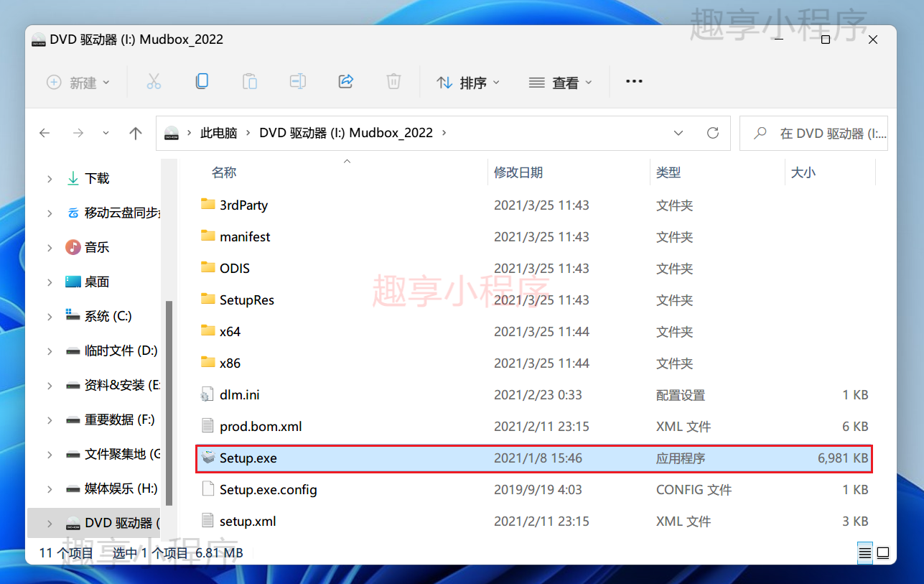
Task: Expand the 音乐 tree node
Action: pos(50,247)
